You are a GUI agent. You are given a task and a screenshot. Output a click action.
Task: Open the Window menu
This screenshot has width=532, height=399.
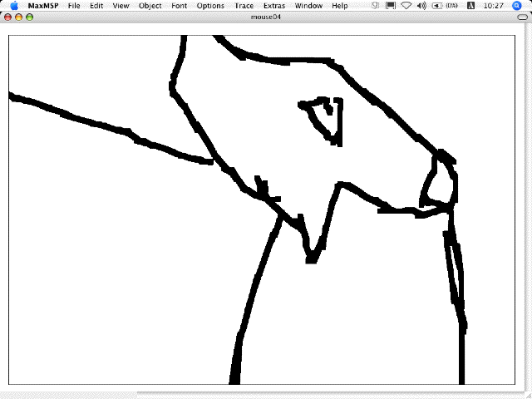pyautogui.click(x=308, y=6)
